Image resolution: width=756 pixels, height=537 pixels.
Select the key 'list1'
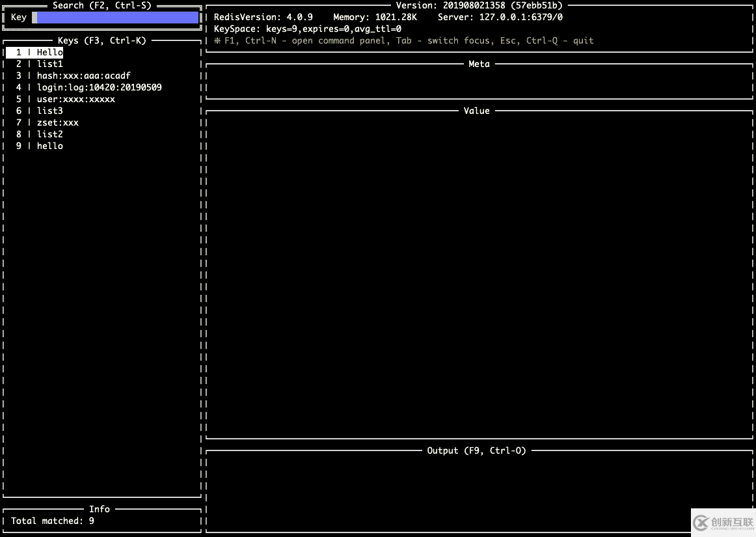[49, 64]
